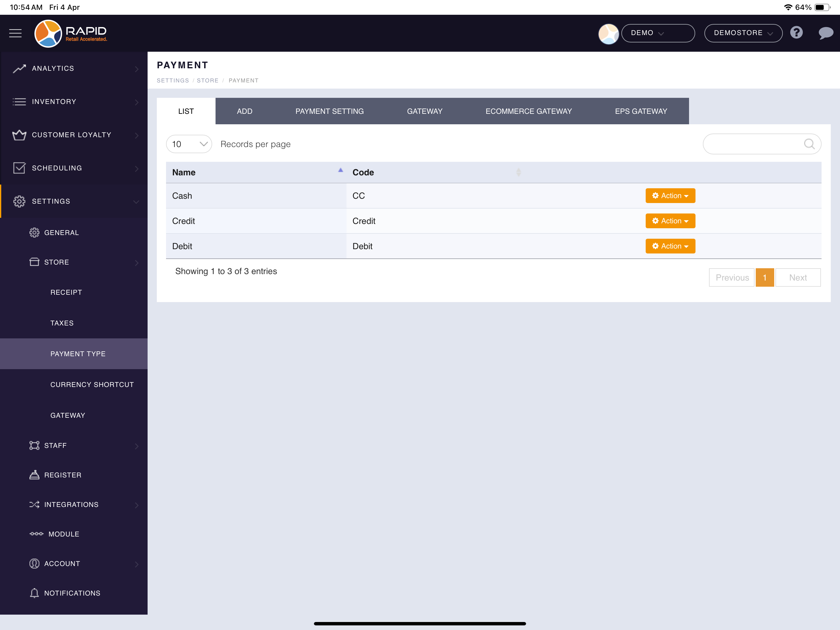Open the EPS GATEWAY tab
840x630 pixels.
(x=641, y=111)
